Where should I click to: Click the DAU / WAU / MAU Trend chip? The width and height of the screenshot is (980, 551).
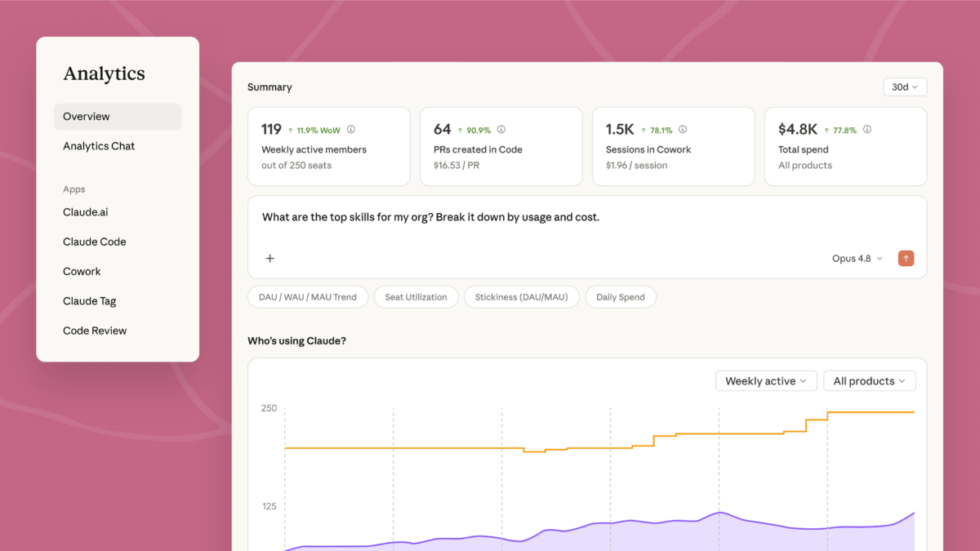pos(308,297)
